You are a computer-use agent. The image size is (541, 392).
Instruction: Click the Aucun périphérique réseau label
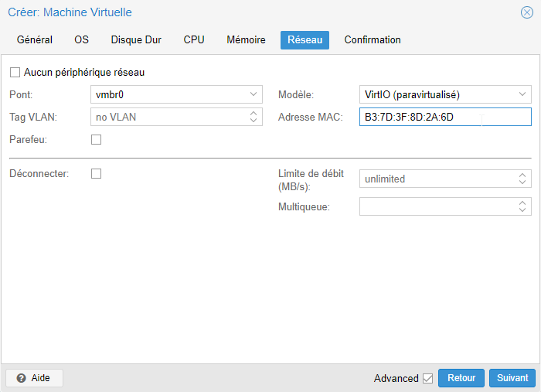[83, 73]
